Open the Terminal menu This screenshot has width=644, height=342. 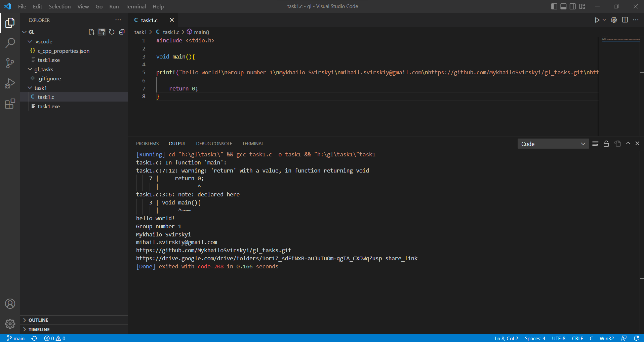click(135, 6)
